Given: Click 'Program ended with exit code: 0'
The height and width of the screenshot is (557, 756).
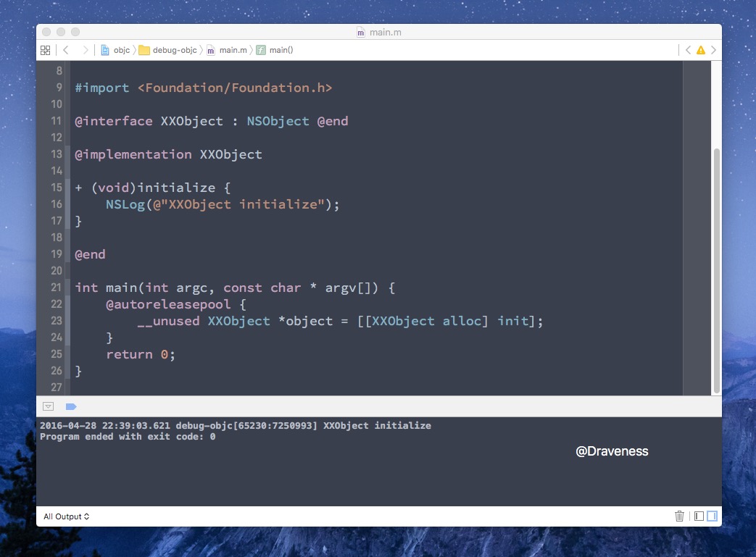Looking at the screenshot, I should 128,437.
